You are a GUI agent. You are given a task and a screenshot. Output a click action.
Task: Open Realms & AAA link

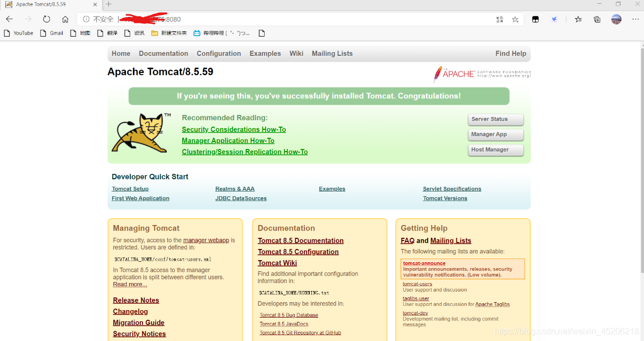pyautogui.click(x=235, y=189)
